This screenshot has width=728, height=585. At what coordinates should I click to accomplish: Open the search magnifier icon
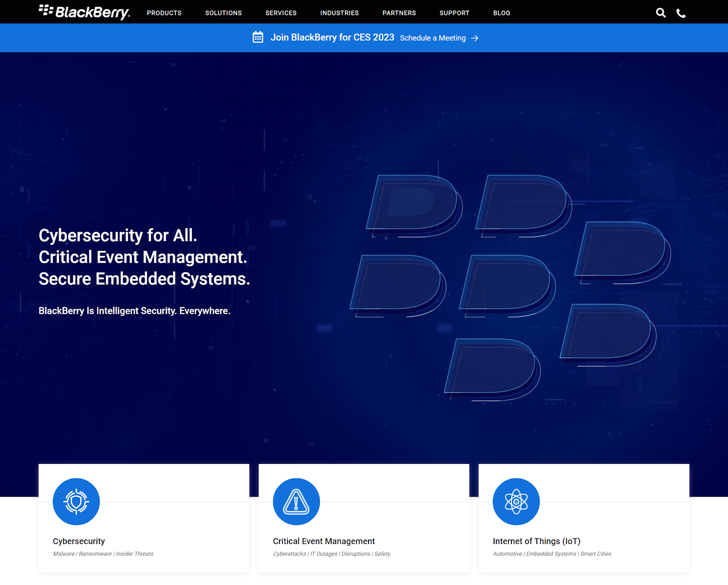(661, 13)
